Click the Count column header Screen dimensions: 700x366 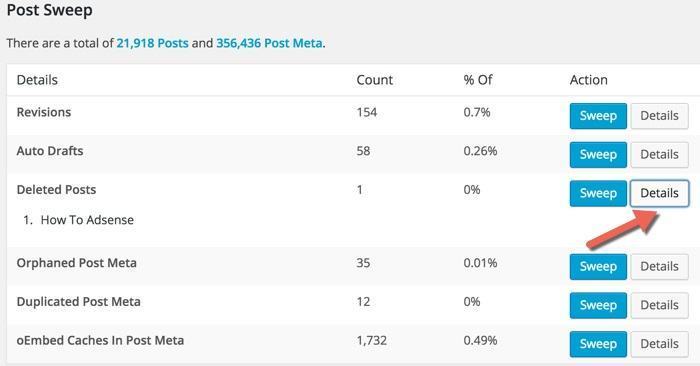(375, 80)
